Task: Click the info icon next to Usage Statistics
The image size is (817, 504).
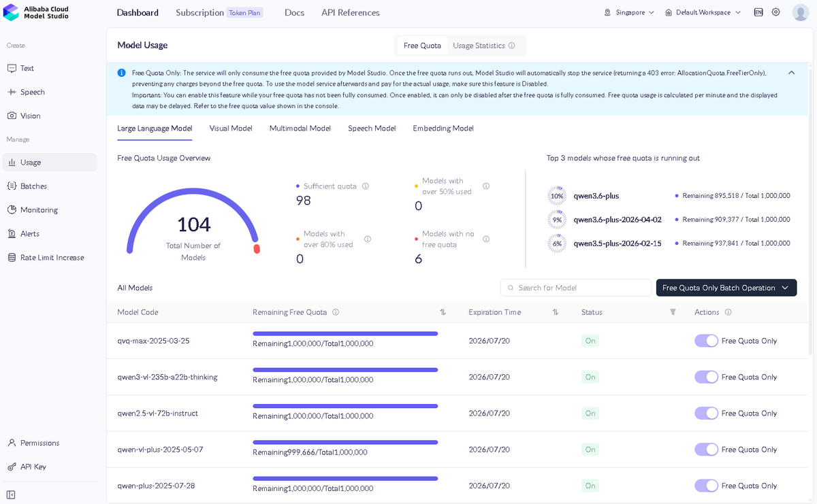Action: pyautogui.click(x=511, y=46)
